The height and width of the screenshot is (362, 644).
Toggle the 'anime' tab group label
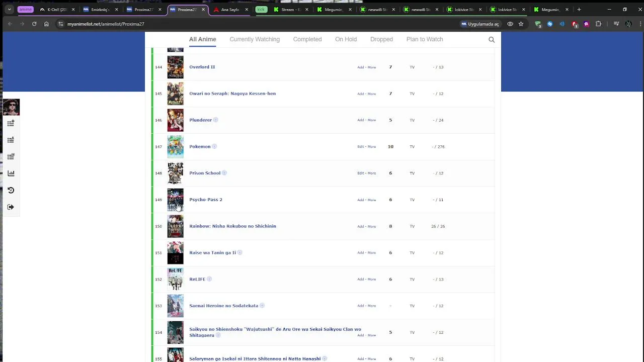pos(25,10)
